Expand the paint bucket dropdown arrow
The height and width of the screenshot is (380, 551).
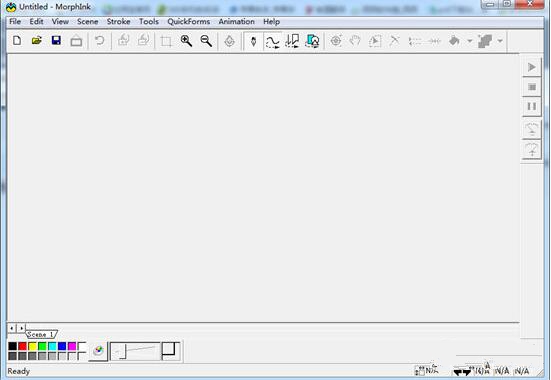pyautogui.click(x=469, y=41)
